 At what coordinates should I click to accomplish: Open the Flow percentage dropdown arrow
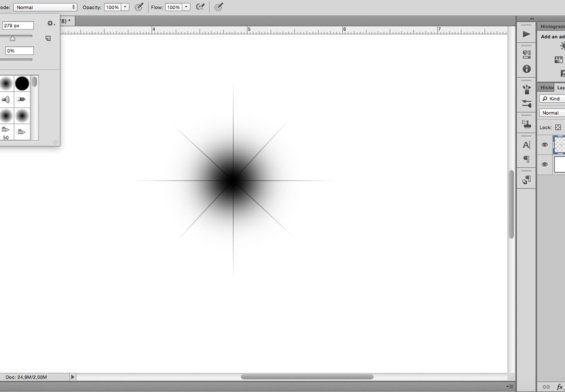(x=186, y=7)
